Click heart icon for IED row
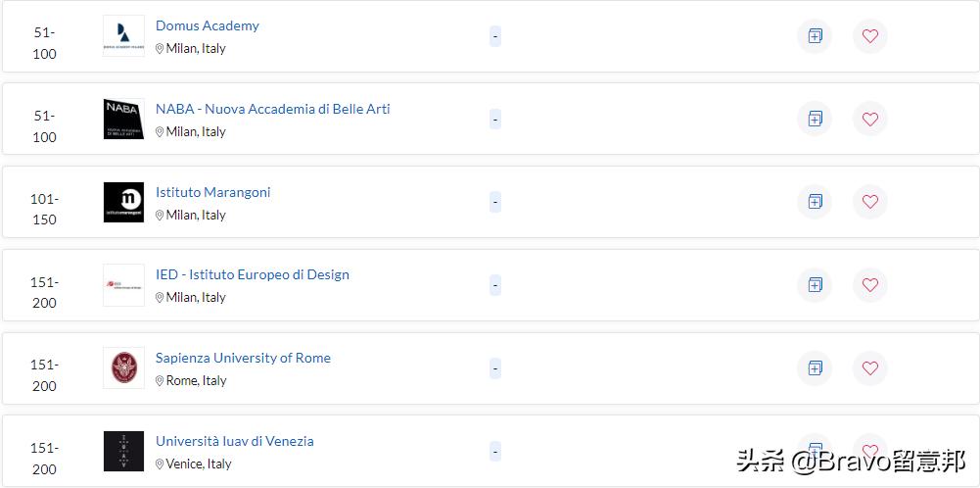The height and width of the screenshot is (488, 980). [870, 285]
